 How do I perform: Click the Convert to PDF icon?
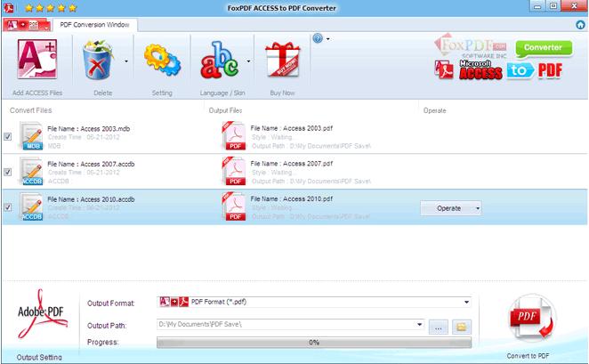(531, 319)
